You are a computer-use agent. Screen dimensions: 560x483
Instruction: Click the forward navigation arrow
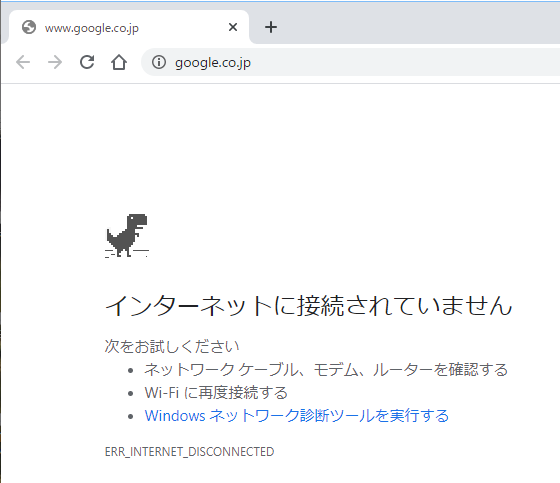[x=55, y=62]
